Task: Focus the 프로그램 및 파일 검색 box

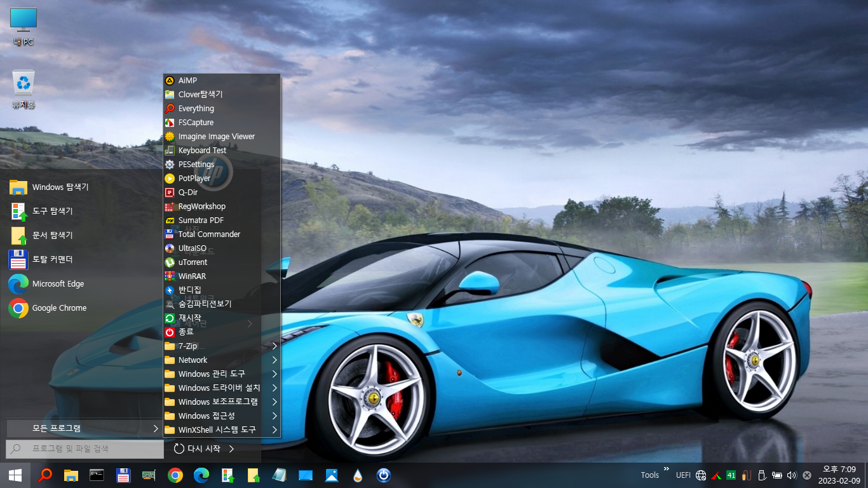Action: (x=85, y=449)
